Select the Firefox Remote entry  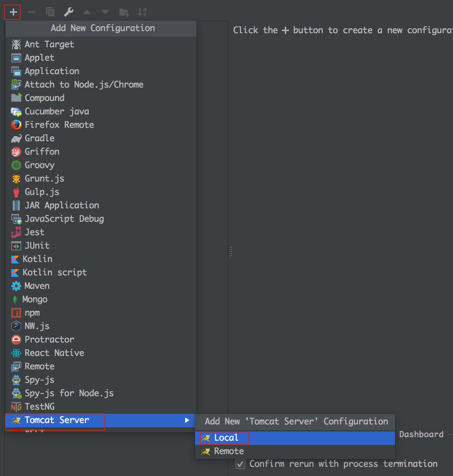(x=59, y=125)
